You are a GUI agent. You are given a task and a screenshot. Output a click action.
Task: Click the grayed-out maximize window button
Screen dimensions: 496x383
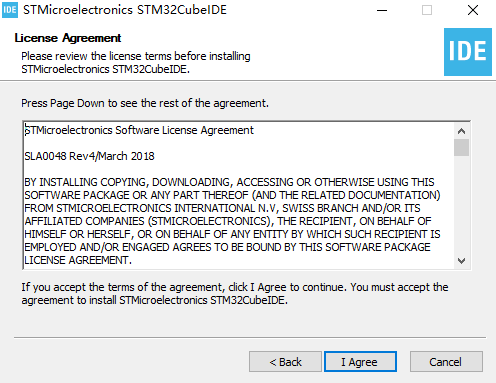click(427, 10)
